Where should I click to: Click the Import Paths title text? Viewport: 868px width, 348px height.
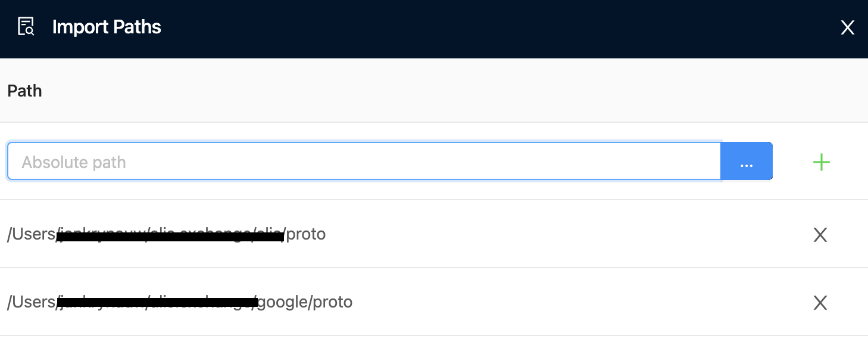tap(107, 27)
